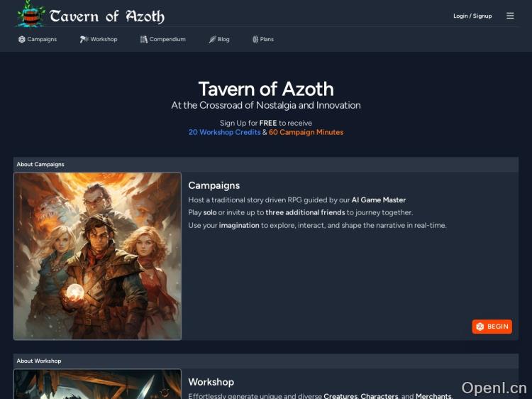Image resolution: width=532 pixels, height=399 pixels.
Task: Click the Plans coin icon in navigation
Action: tap(255, 39)
